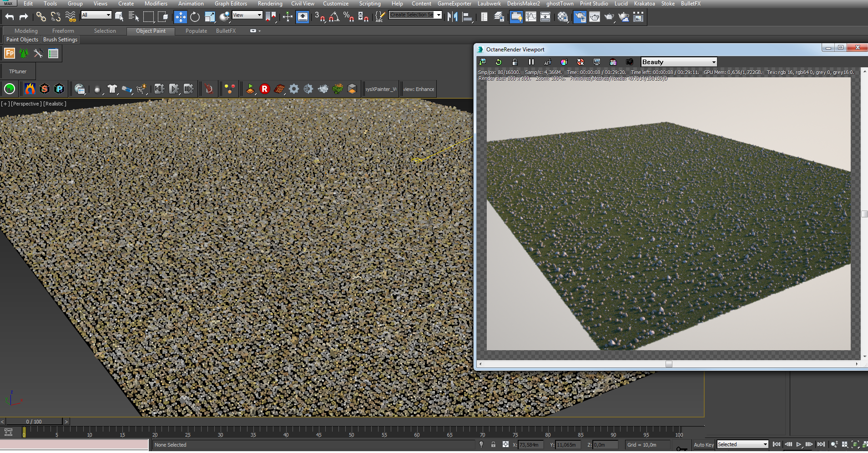The height and width of the screenshot is (453, 868).
Task: Open the Curve Editor
Action: [x=531, y=17]
